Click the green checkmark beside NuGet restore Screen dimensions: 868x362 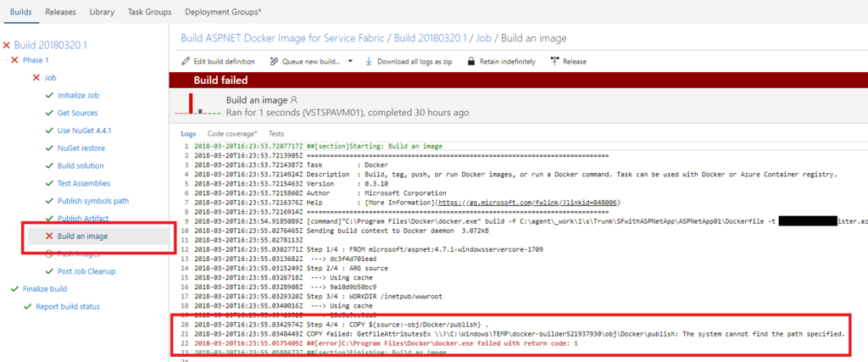click(49, 148)
